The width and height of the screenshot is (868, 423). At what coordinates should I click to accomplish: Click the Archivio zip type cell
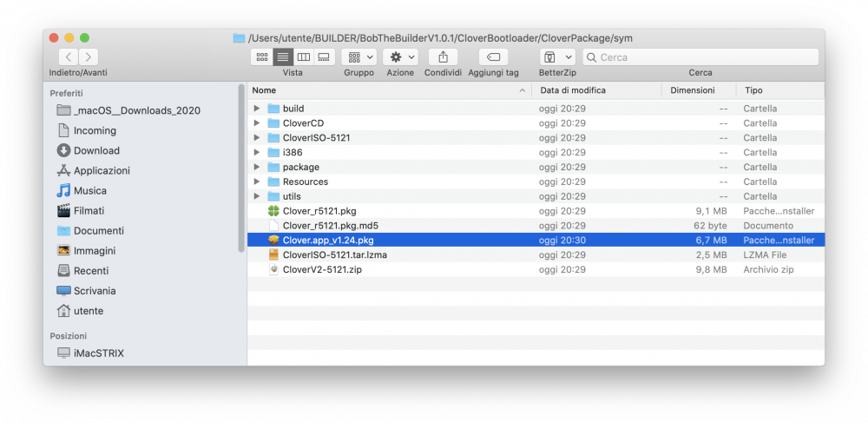[x=768, y=269]
